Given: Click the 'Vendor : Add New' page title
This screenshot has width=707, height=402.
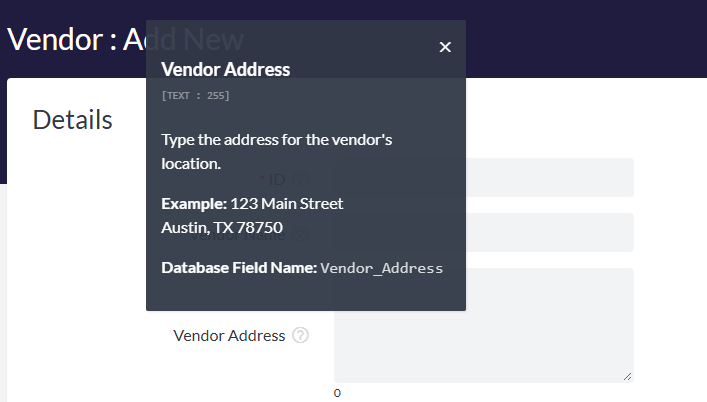Looking at the screenshot, I should pos(70,39).
